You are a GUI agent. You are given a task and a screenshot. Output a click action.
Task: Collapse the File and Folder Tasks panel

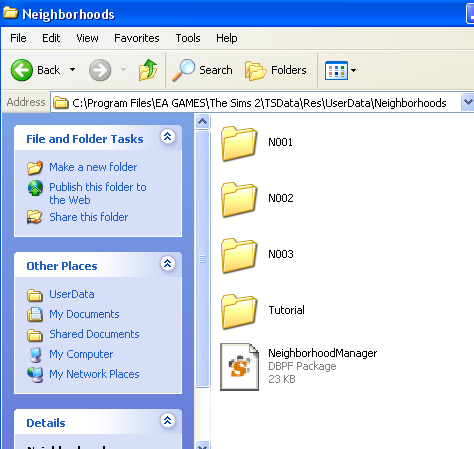(168, 136)
